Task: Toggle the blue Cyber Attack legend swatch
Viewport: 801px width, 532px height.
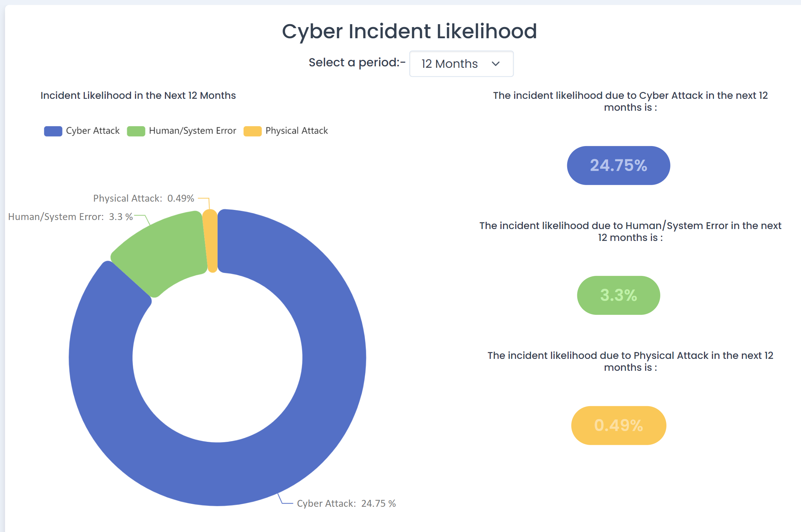Action: [53, 131]
